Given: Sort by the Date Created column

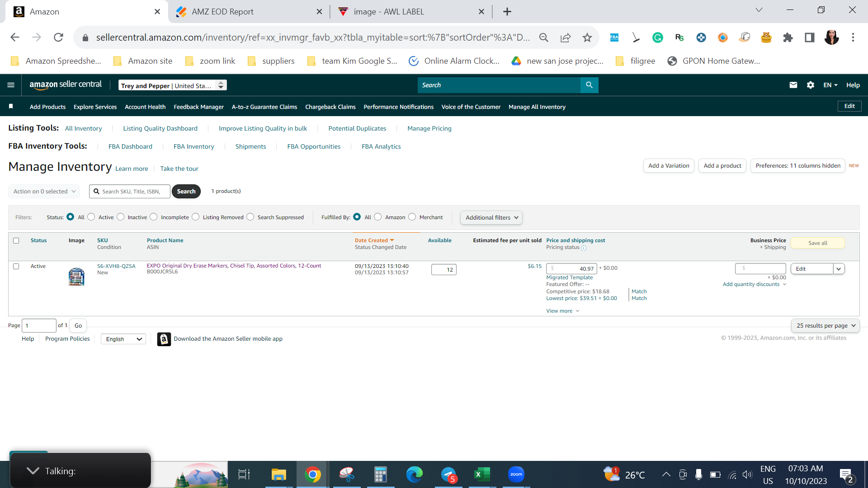Looking at the screenshot, I should [x=374, y=240].
